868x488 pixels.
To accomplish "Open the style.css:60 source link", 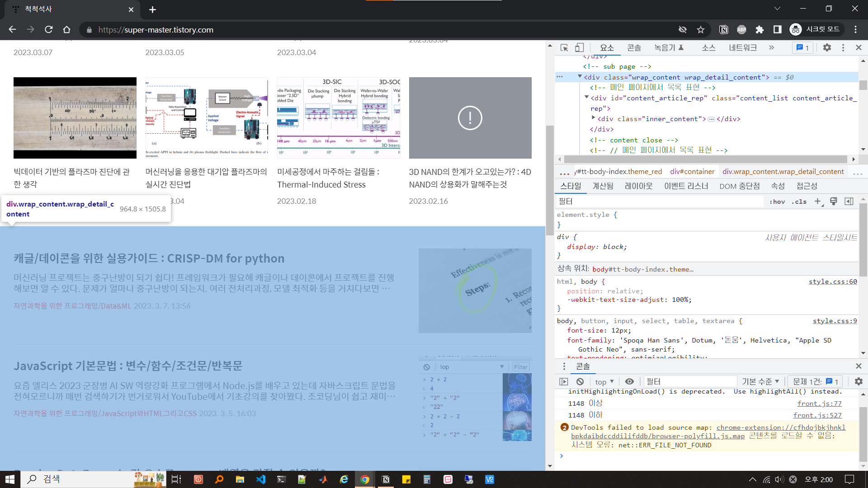I will click(x=832, y=282).
